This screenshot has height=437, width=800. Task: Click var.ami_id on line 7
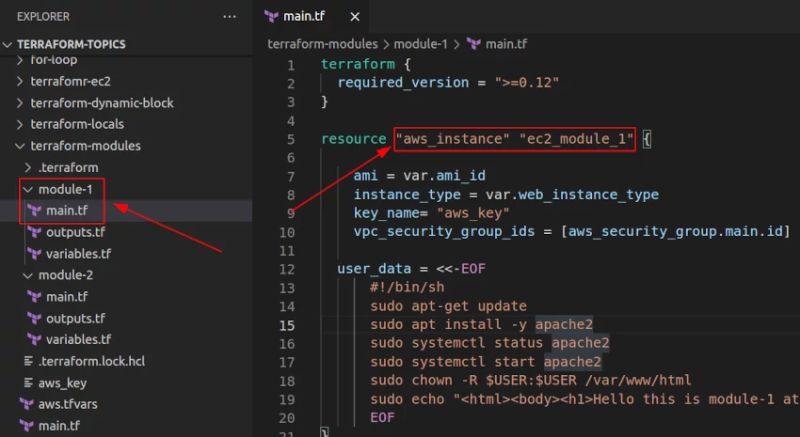pos(444,176)
